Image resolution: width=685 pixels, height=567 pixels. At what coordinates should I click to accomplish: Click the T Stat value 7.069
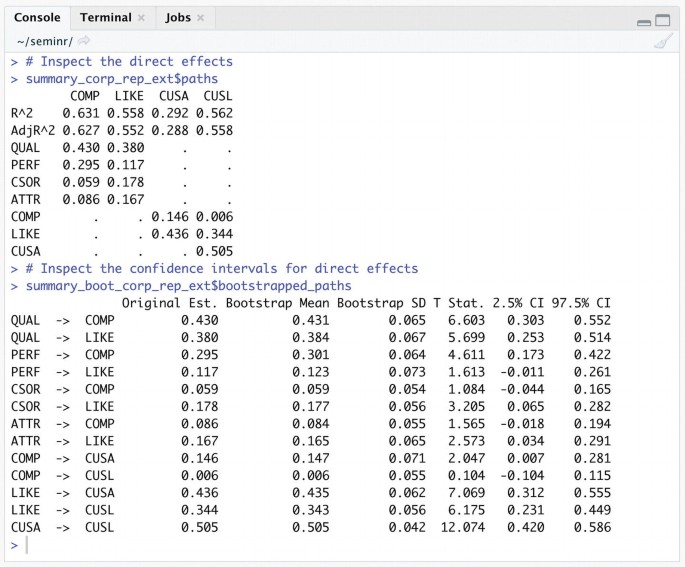(466, 493)
